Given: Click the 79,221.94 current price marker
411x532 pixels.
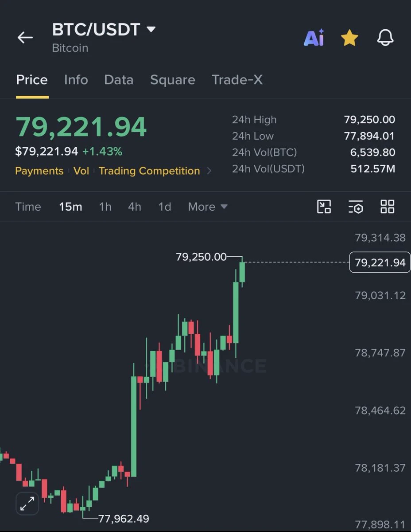Looking at the screenshot, I should (380, 262).
